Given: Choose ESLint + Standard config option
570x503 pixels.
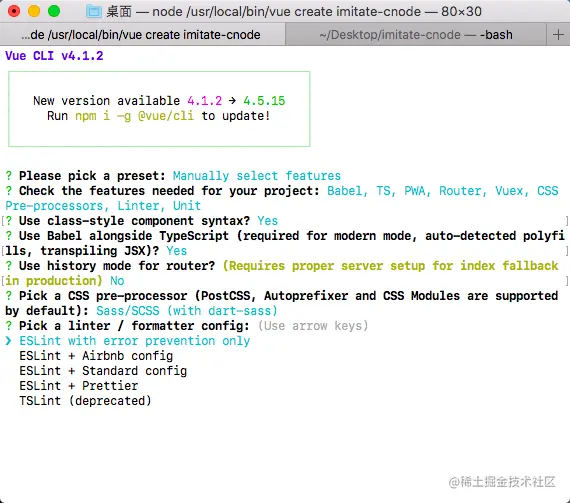Looking at the screenshot, I should (103, 371).
